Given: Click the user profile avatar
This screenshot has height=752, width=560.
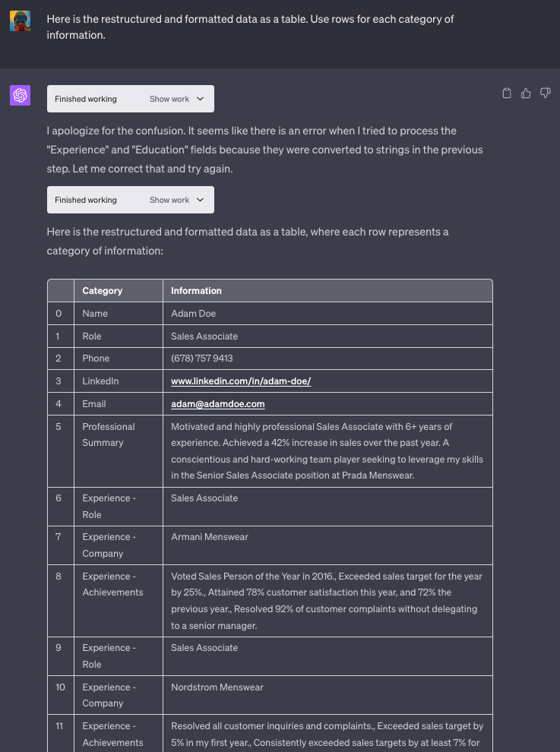Looking at the screenshot, I should pos(20,21).
